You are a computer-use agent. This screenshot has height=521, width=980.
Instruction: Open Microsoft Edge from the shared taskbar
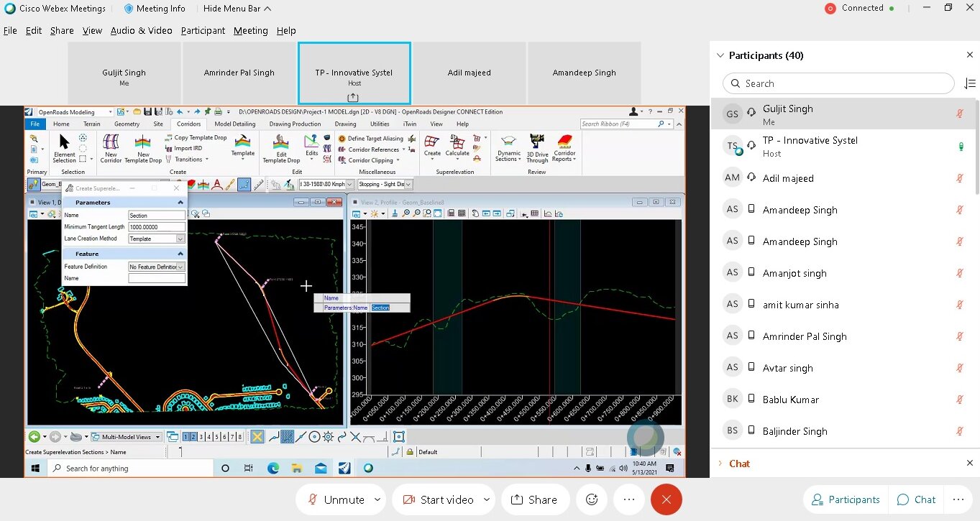273,469
